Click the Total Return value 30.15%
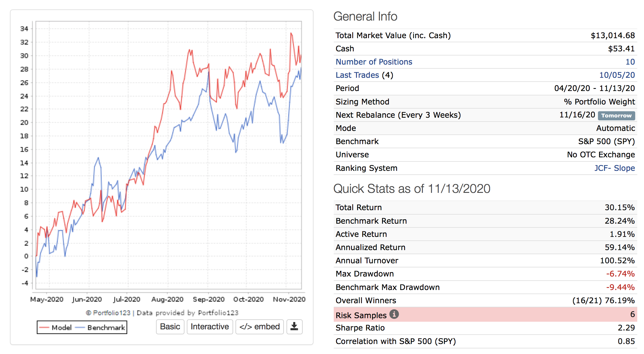The image size is (644, 354). [619, 208]
